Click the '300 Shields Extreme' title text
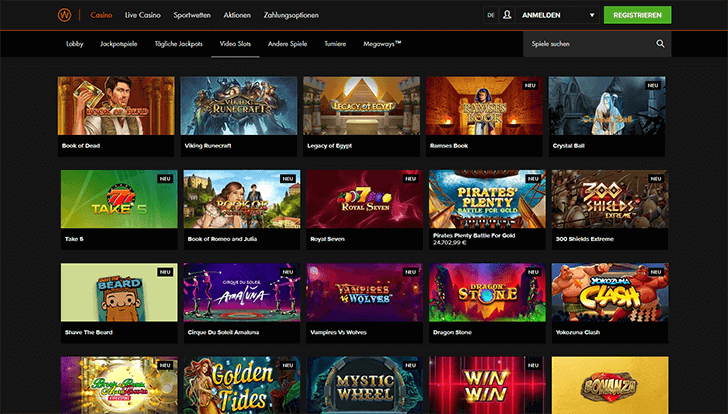The width and height of the screenshot is (728, 414). (585, 239)
